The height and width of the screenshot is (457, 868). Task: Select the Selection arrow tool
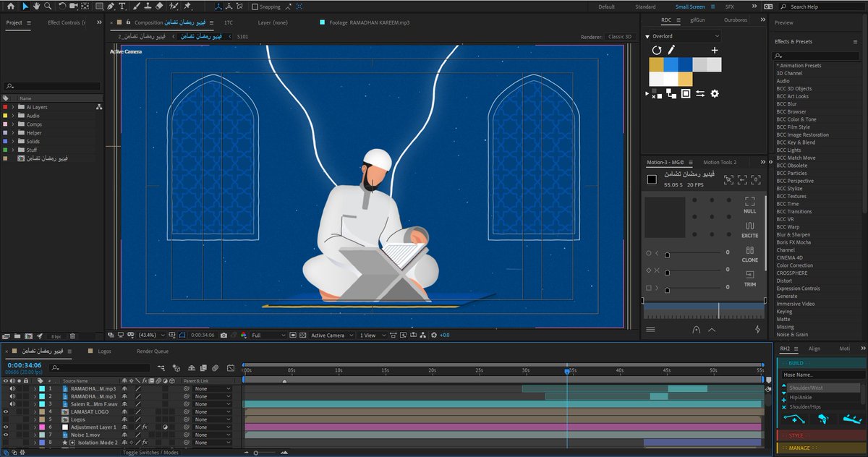coord(25,7)
